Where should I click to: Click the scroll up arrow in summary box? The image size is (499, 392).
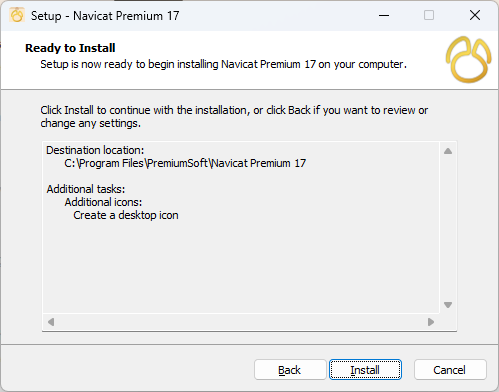pos(448,151)
